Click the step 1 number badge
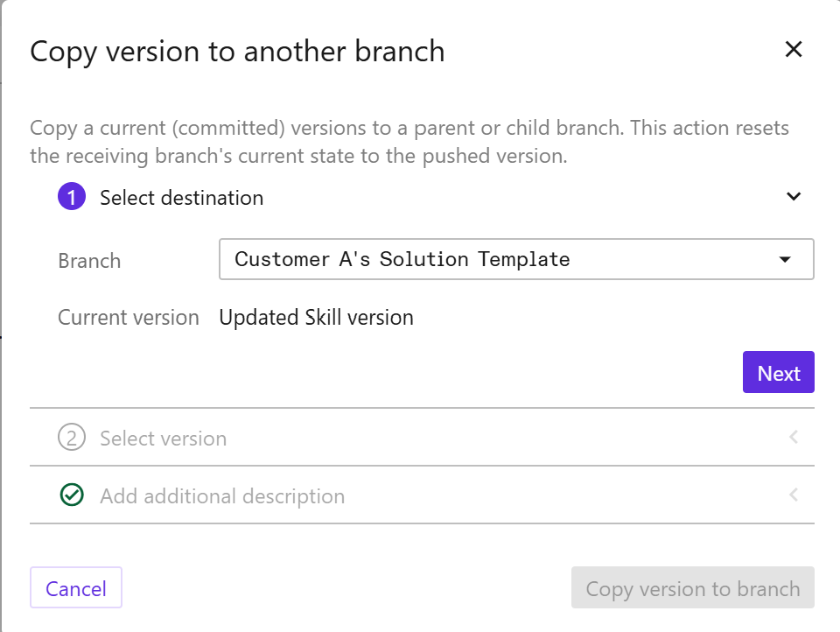 pos(72,198)
